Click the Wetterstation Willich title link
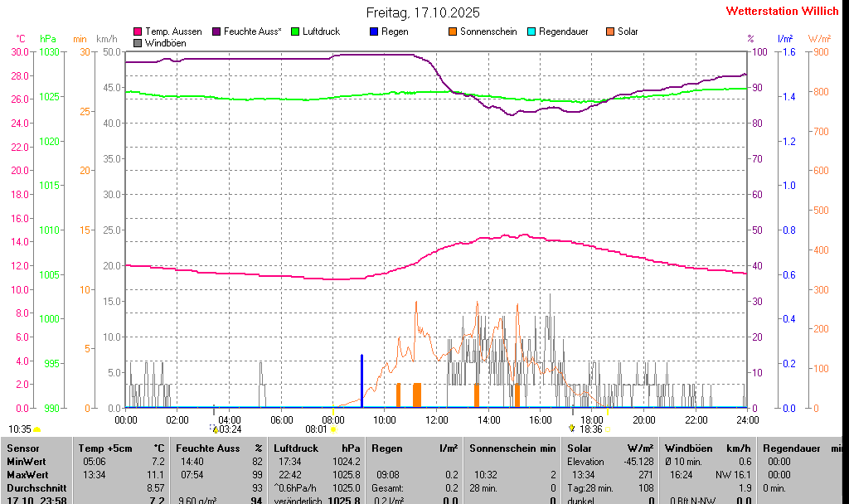The image size is (849, 504). click(x=782, y=12)
